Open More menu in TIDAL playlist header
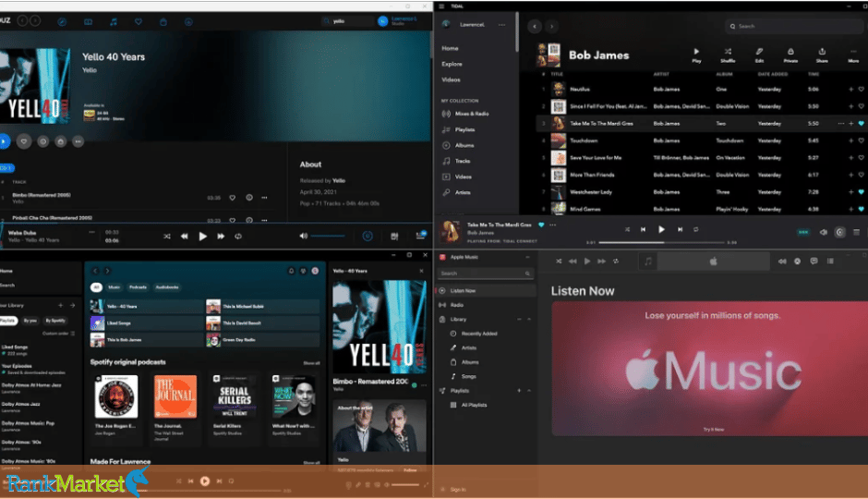 tap(853, 55)
